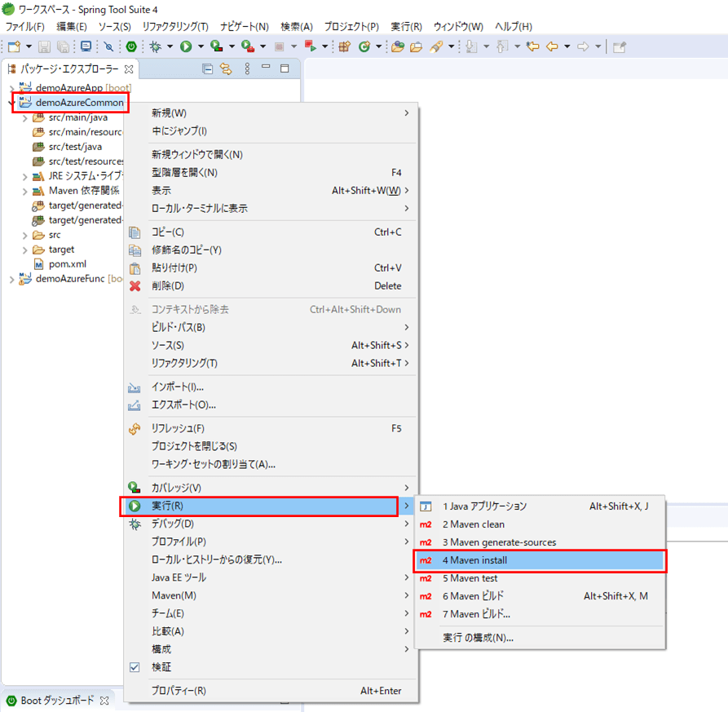Select pom.xml in the project tree
728x712 pixels.
tap(67, 264)
